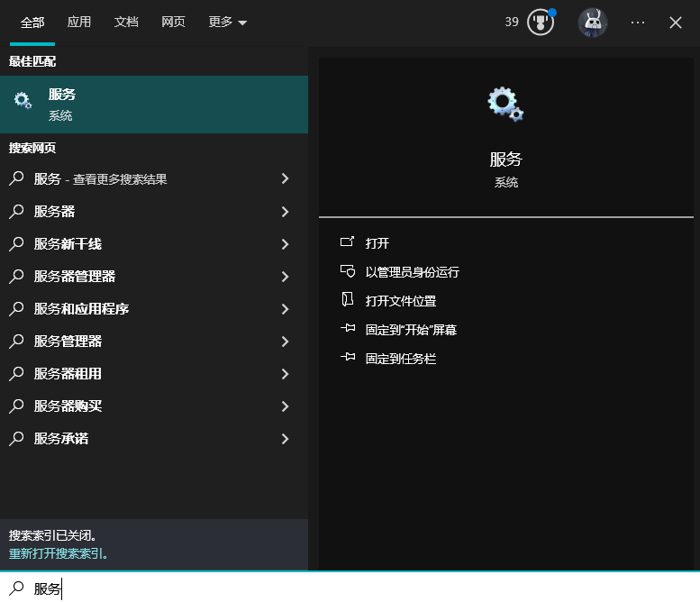Viewport: 700px width, 602px height.
Task: Click the search box containing 服务
Action: [360, 588]
